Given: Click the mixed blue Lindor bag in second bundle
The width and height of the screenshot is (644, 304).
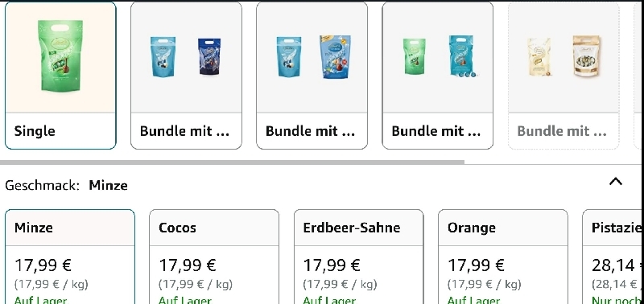Looking at the screenshot, I should tap(335, 57).
